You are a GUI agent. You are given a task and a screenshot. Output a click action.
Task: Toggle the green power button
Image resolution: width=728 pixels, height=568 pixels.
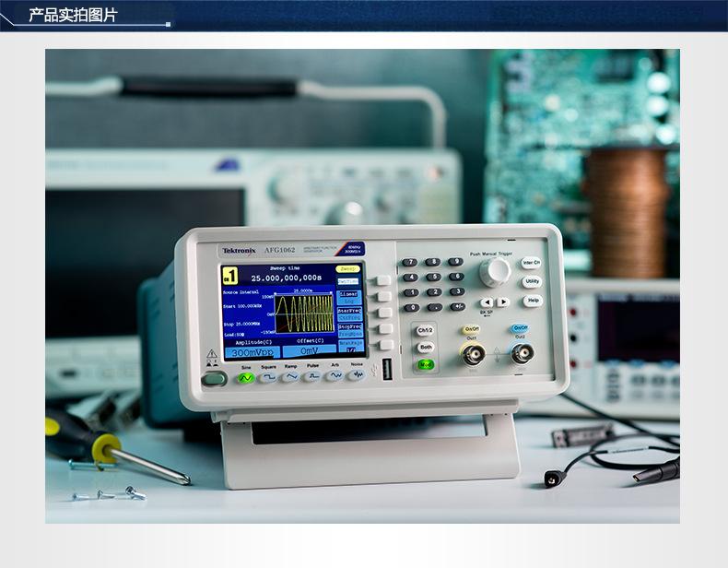[214, 378]
